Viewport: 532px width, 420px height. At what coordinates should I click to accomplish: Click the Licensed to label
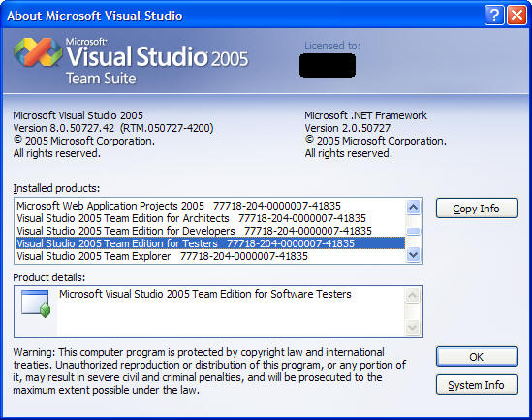point(332,46)
